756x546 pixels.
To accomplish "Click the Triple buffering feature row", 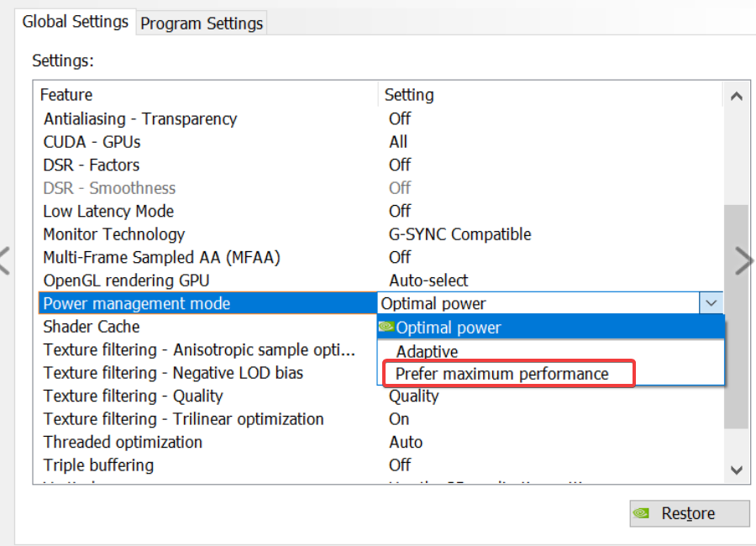I will pos(98,465).
